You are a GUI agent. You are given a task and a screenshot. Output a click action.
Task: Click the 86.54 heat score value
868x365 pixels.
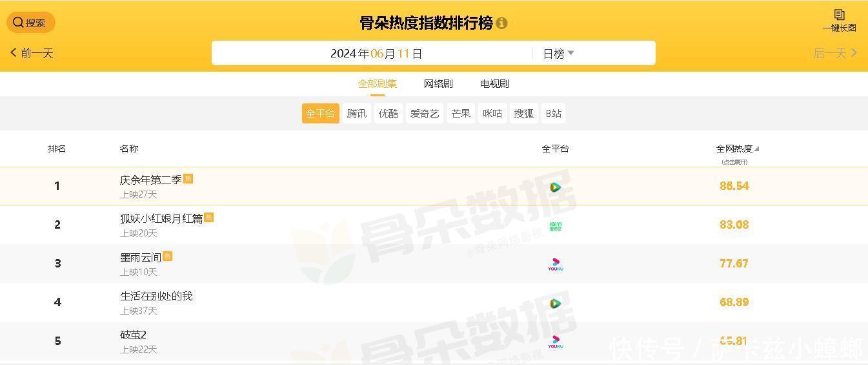pos(734,186)
